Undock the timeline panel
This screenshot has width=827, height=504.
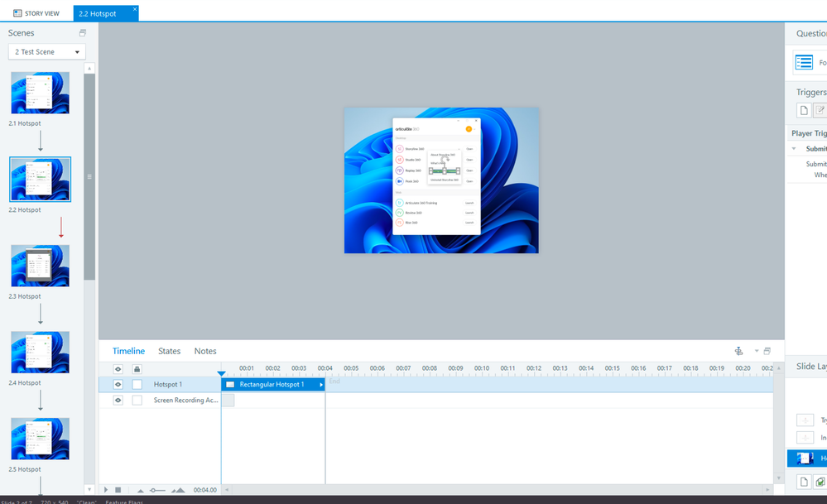click(x=767, y=351)
